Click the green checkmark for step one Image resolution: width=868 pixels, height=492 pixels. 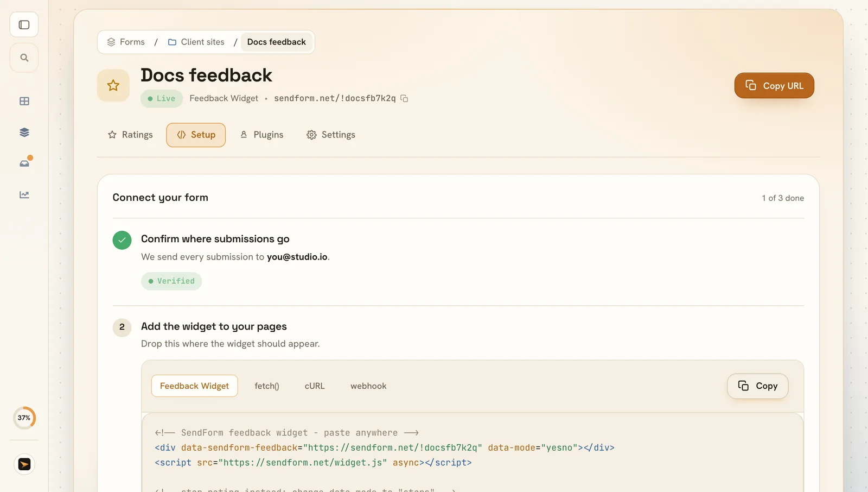[x=122, y=240]
